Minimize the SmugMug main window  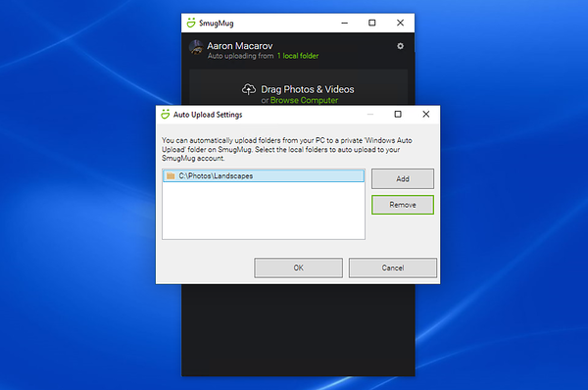(345, 23)
